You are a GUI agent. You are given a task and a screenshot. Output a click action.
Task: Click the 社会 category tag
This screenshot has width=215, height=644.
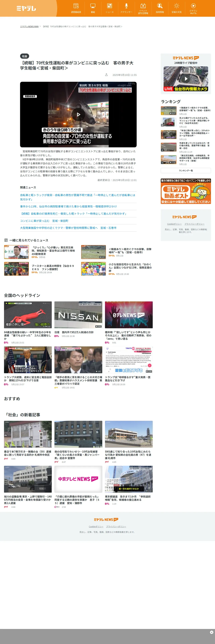coord(24,56)
